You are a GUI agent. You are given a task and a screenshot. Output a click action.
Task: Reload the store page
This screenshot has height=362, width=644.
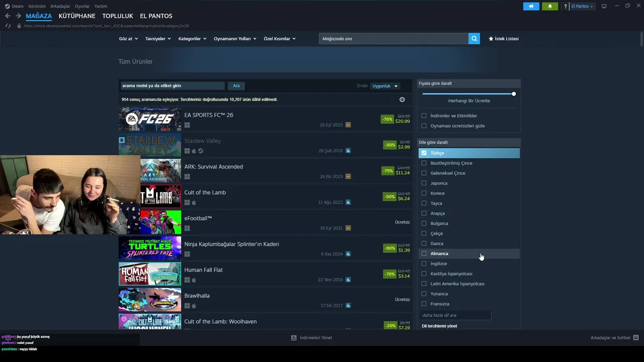pos(8,26)
